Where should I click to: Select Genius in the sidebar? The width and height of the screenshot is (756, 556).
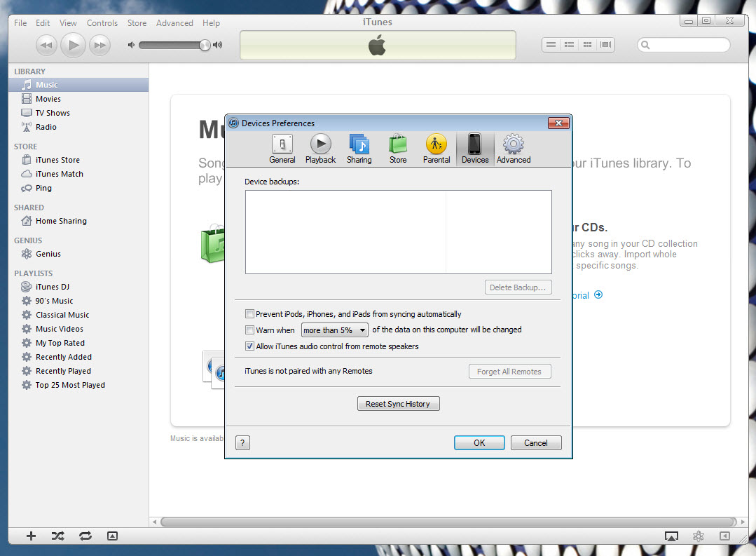78,254
